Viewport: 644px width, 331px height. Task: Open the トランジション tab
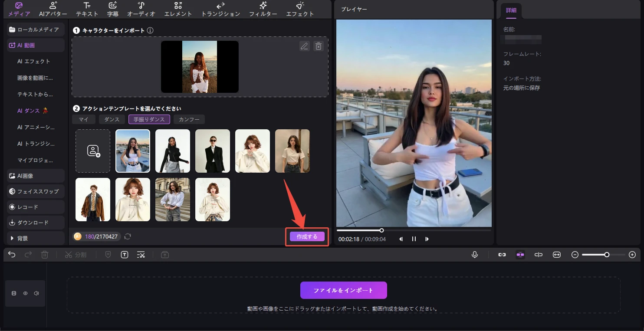point(220,9)
